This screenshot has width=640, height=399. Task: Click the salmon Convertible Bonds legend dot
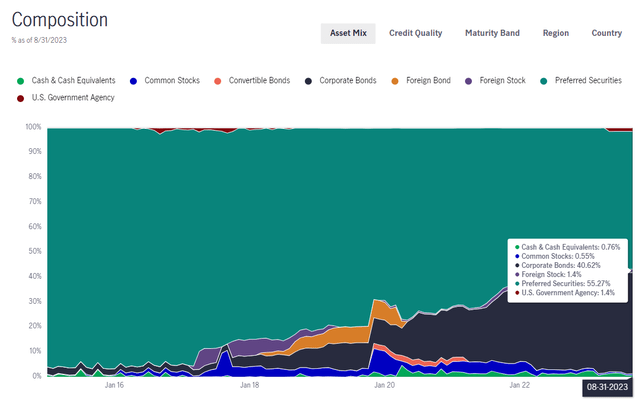point(218,81)
